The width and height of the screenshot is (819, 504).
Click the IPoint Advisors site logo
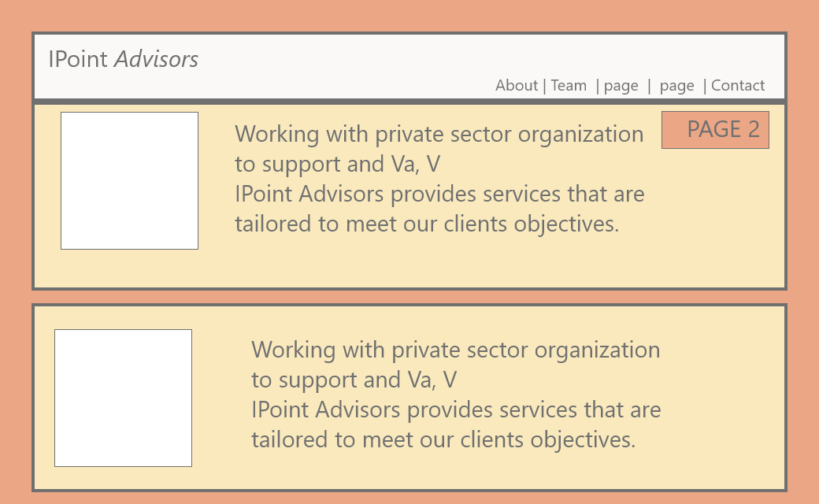pyautogui.click(x=124, y=59)
